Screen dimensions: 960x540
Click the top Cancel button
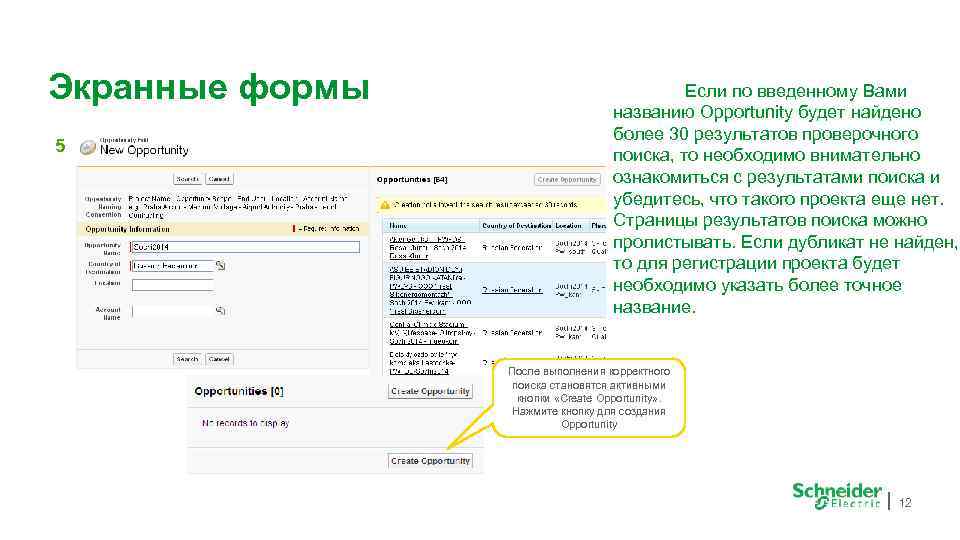[x=219, y=179]
